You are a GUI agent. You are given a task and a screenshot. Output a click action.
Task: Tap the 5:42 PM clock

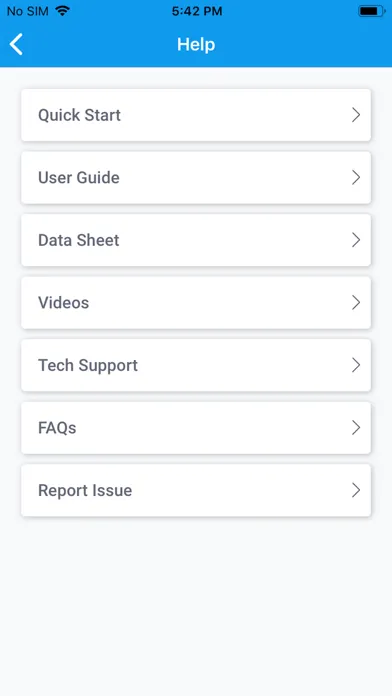[197, 12]
